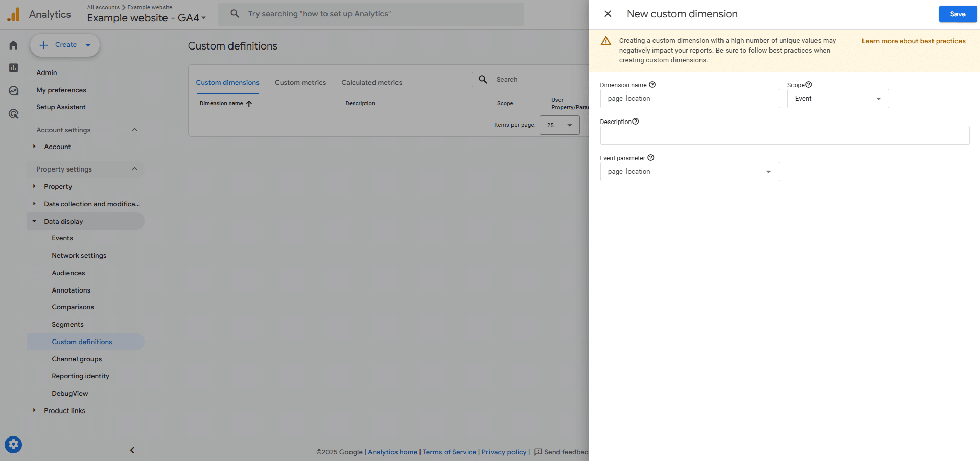The height and width of the screenshot is (461, 980).
Task: Open the Reports icon in the left rail
Action: [13, 67]
